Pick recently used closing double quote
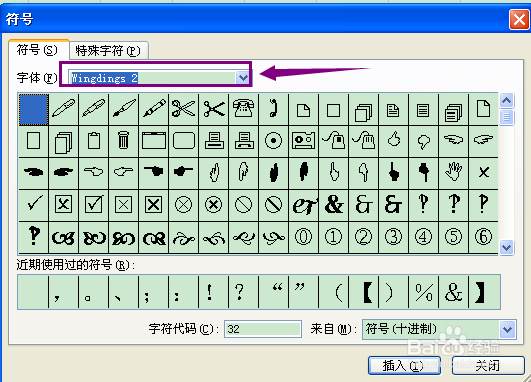 303,292
